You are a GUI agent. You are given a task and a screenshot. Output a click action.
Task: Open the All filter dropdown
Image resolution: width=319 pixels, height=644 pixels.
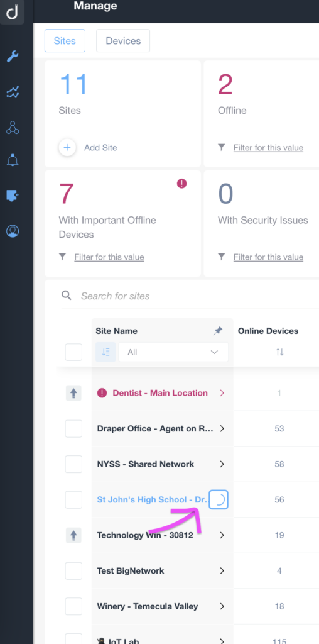tap(173, 352)
